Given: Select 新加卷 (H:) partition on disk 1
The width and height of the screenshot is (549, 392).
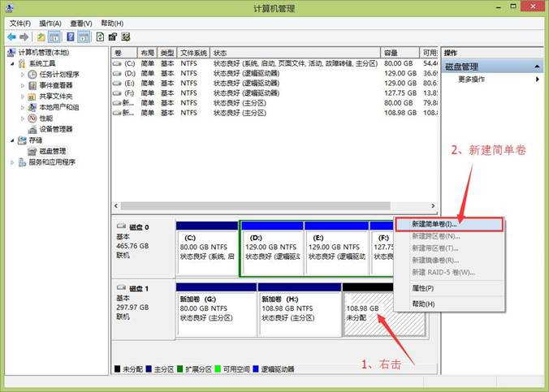Looking at the screenshot, I should 300,310.
